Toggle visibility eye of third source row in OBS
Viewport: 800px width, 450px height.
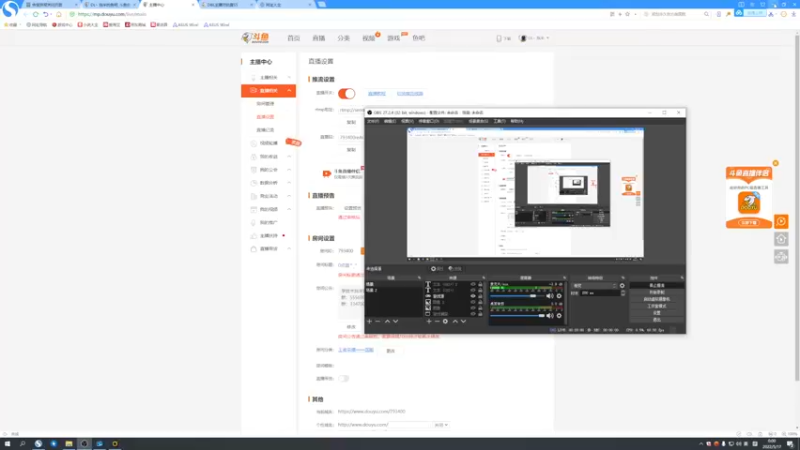pyautogui.click(x=473, y=296)
